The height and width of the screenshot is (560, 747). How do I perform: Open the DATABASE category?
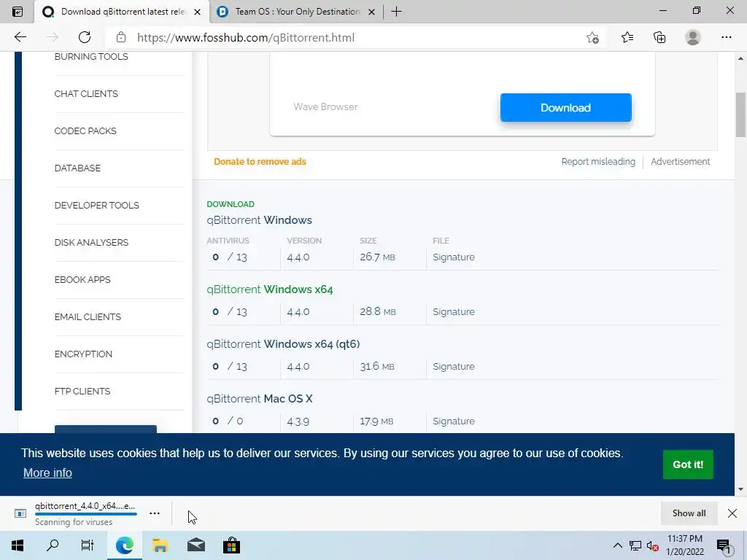(77, 168)
